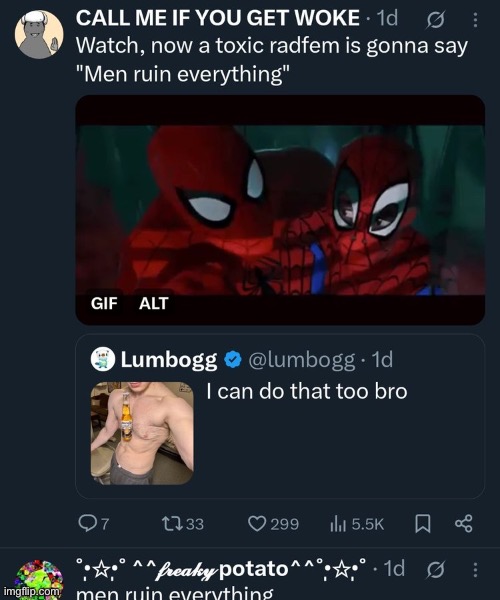The image size is (500, 600).
Task: Open the CALL ME IF YOU GET WOKE profile name
Action: coord(218,18)
